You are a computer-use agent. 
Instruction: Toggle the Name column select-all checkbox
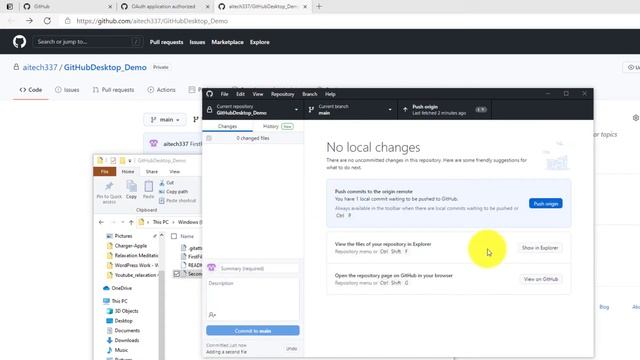174,236
